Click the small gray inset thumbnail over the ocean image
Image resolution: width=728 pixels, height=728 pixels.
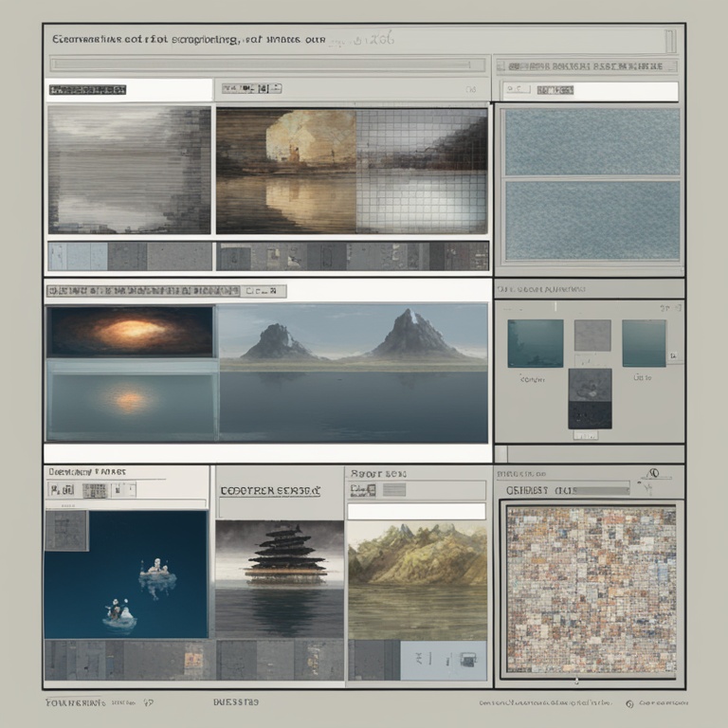[x=66, y=531]
